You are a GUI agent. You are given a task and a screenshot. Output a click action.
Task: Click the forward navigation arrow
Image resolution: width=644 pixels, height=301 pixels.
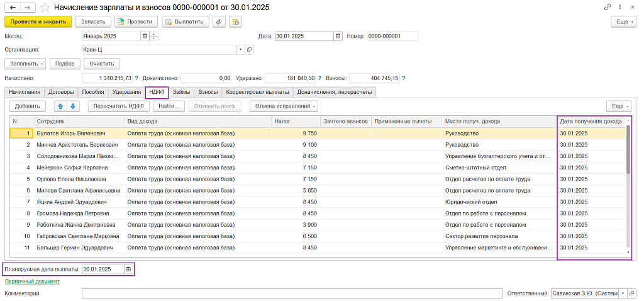pos(28,8)
